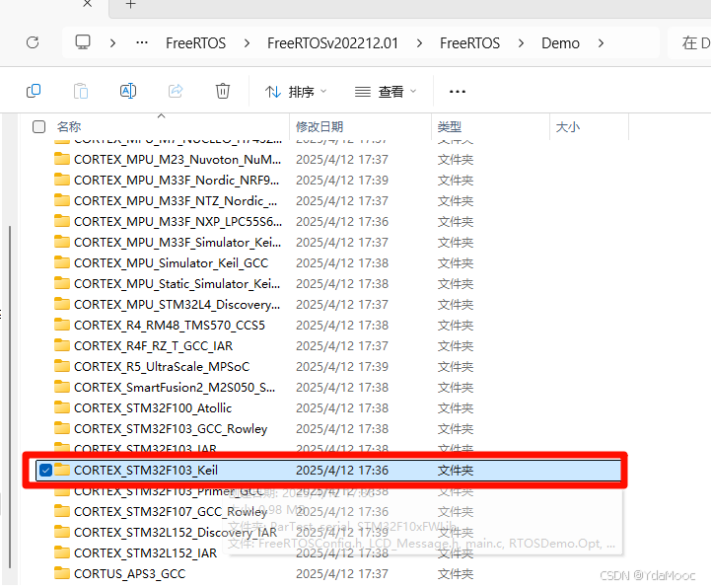
Task: Open the toolbar more options ellipsis
Action: tap(458, 92)
